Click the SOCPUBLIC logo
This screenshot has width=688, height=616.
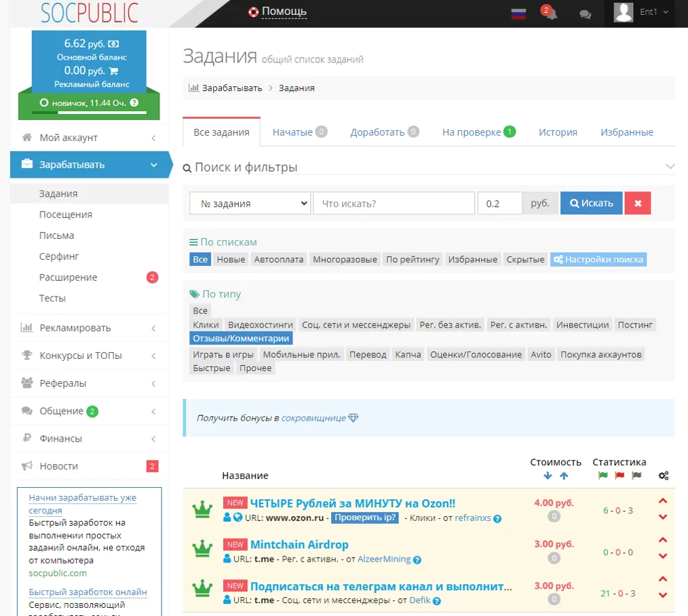[x=90, y=13]
